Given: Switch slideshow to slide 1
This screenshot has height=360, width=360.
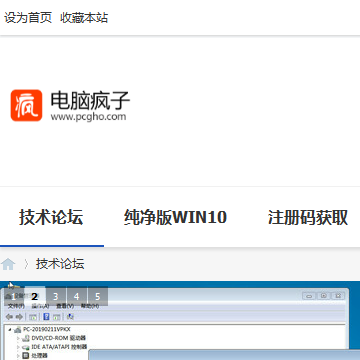Looking at the screenshot, I should 14,296.
